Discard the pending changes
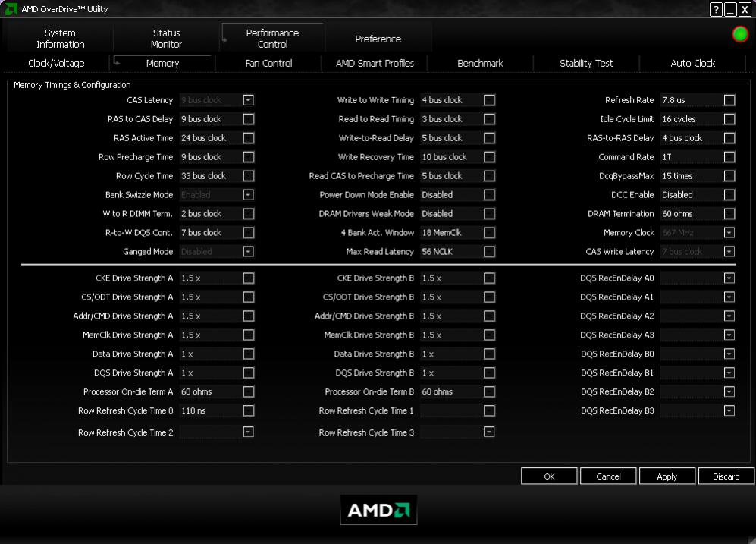Screen dimensions: 756x544 coord(726,476)
